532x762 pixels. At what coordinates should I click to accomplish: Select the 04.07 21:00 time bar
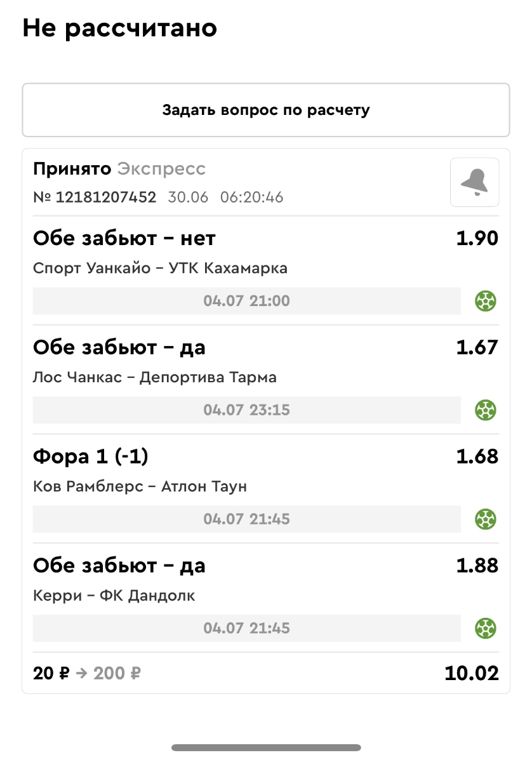[246, 301]
